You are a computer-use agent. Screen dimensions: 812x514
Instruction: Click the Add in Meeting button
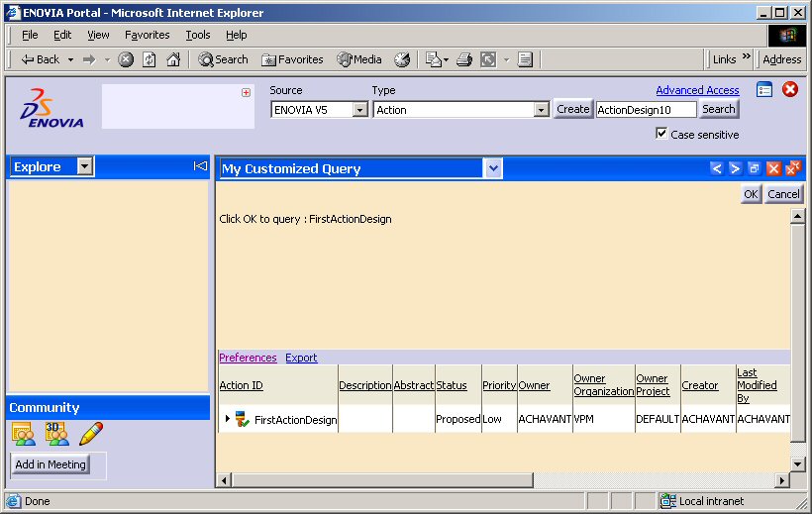click(51, 464)
